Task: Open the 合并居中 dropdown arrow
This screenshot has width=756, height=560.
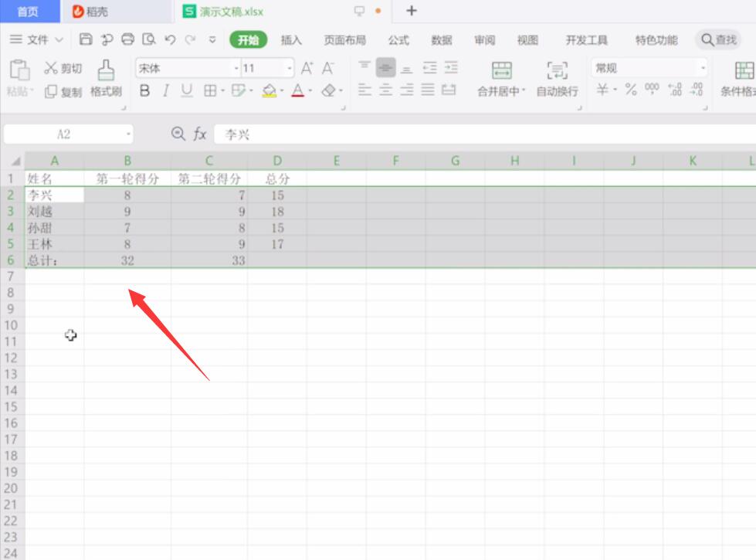Action: 523,90
